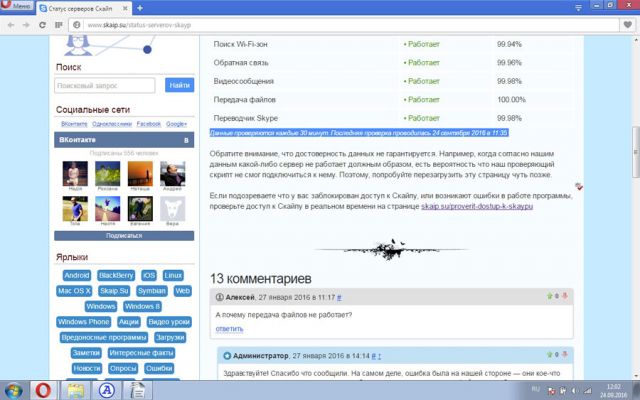This screenshot has width=640, height=400.
Task: Close the Статус серверов Скайп tab
Action: click(125, 8)
